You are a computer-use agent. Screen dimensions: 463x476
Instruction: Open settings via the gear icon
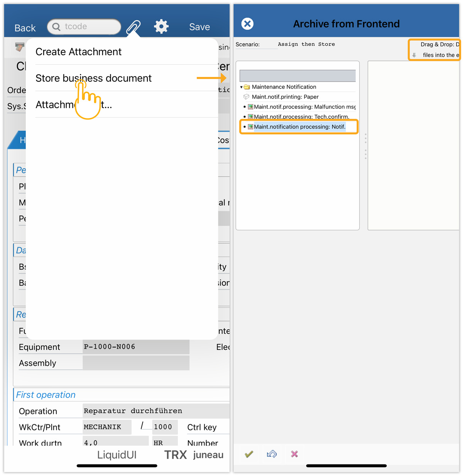pyautogui.click(x=161, y=27)
